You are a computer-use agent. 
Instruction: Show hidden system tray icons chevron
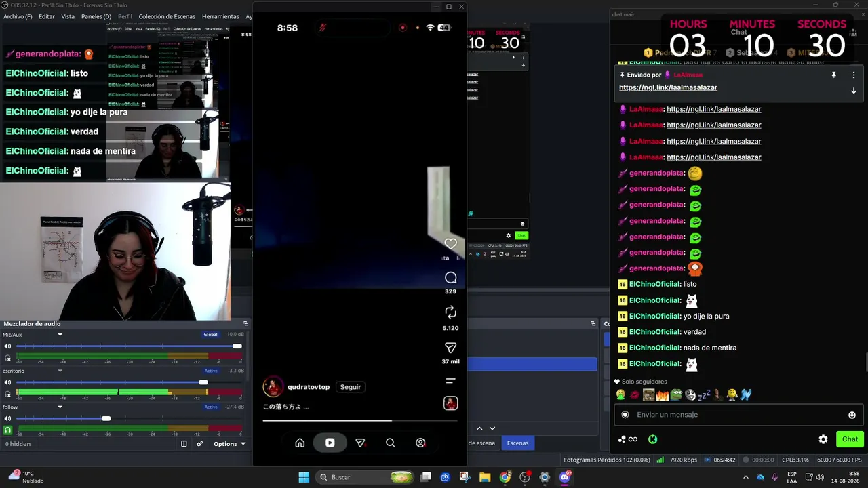coord(746,477)
